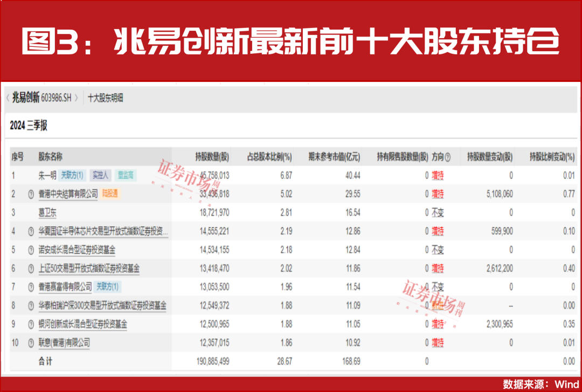The image size is (582, 392).
Task: Sort by 期末参考市值(亿元) column header
Action: (334, 157)
